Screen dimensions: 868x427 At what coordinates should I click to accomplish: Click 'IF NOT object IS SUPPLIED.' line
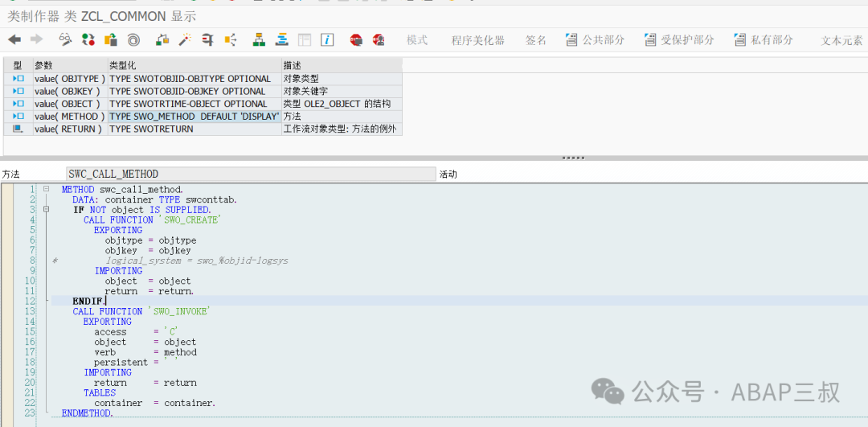(141, 210)
